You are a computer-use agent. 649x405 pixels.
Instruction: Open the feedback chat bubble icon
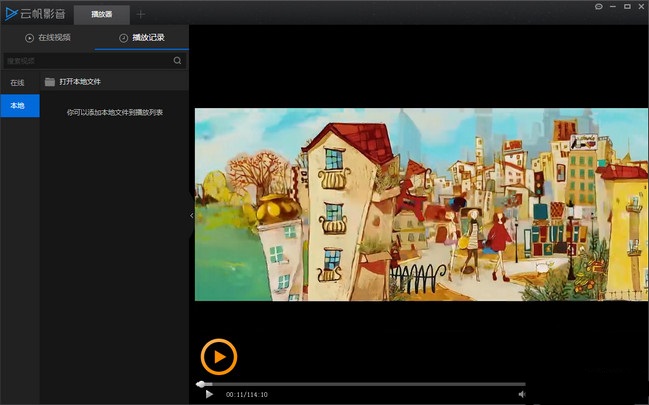[599, 7]
